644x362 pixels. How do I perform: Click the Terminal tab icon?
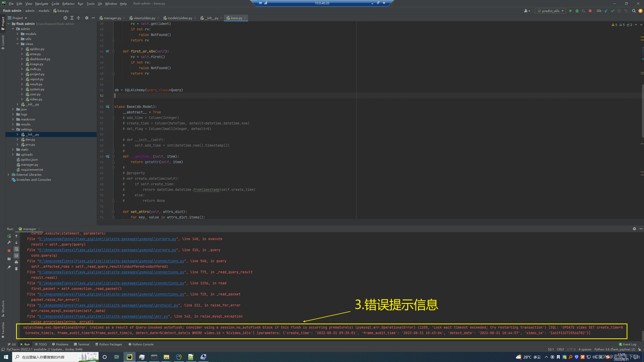(x=82, y=344)
